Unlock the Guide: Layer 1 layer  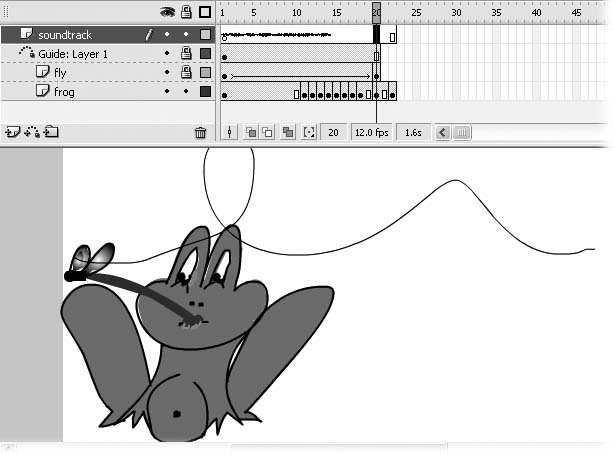186,53
